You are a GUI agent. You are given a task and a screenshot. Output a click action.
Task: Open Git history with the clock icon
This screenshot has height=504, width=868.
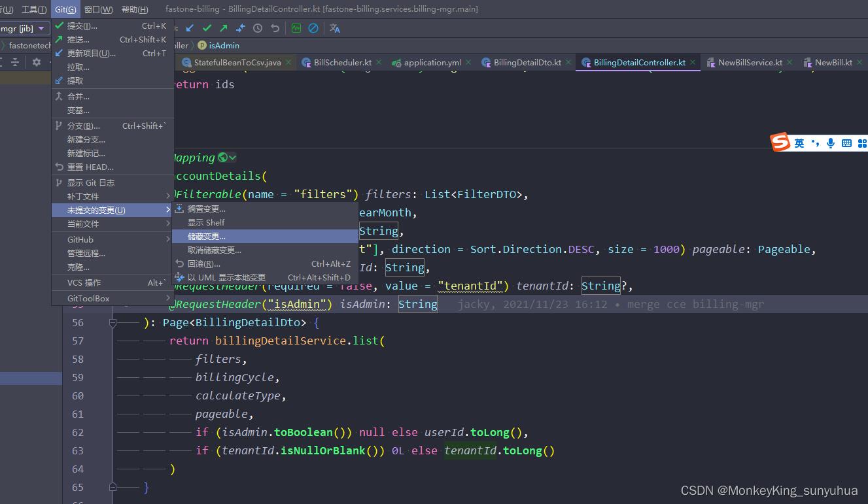(x=258, y=28)
